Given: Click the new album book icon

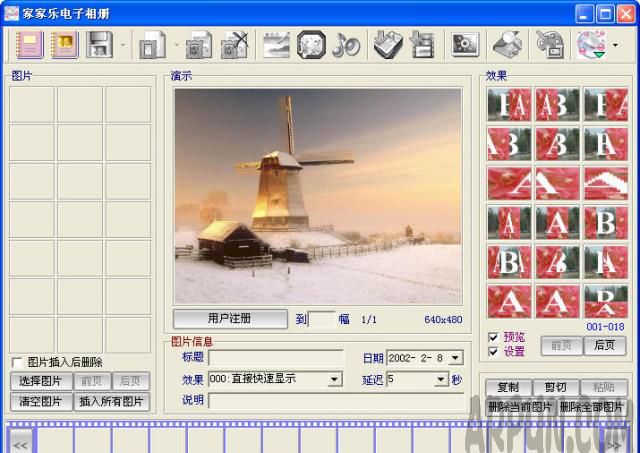Looking at the screenshot, I should (29, 45).
